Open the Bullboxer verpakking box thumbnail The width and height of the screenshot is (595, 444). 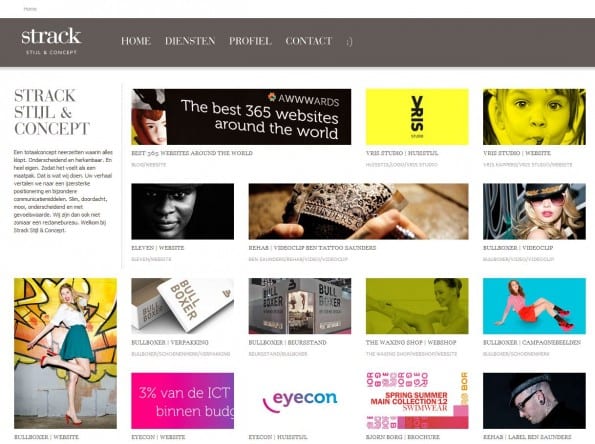click(183, 306)
